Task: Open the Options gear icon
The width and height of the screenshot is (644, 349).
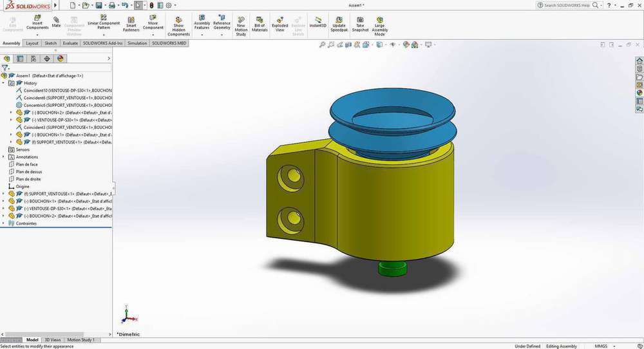Action: click(x=168, y=5)
